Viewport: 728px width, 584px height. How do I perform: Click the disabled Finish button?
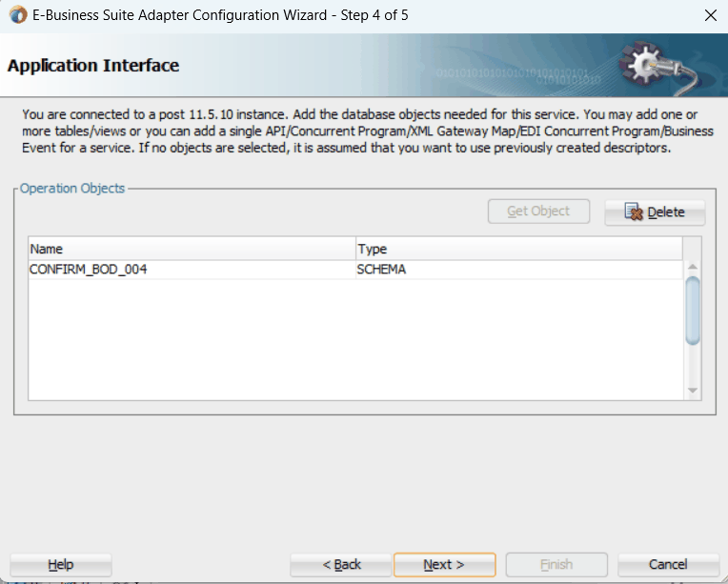pos(556,565)
